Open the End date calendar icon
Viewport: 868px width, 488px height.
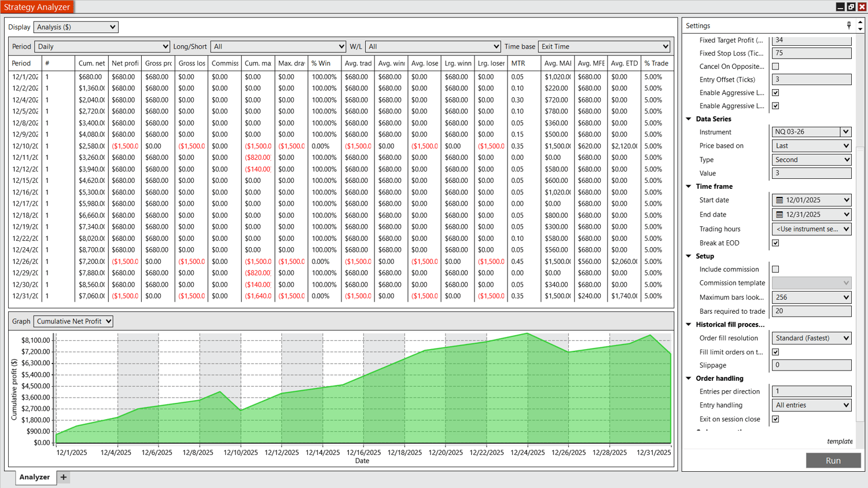[779, 215]
